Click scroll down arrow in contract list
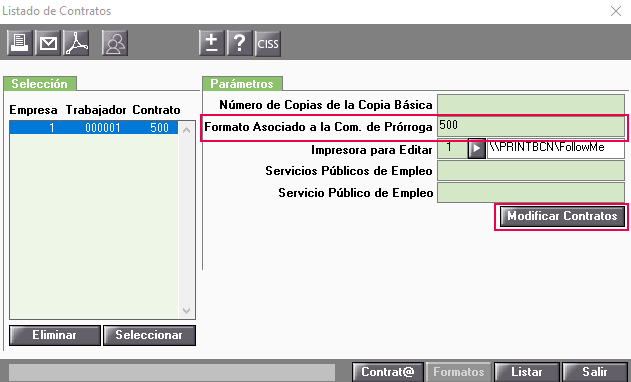 coord(186,311)
